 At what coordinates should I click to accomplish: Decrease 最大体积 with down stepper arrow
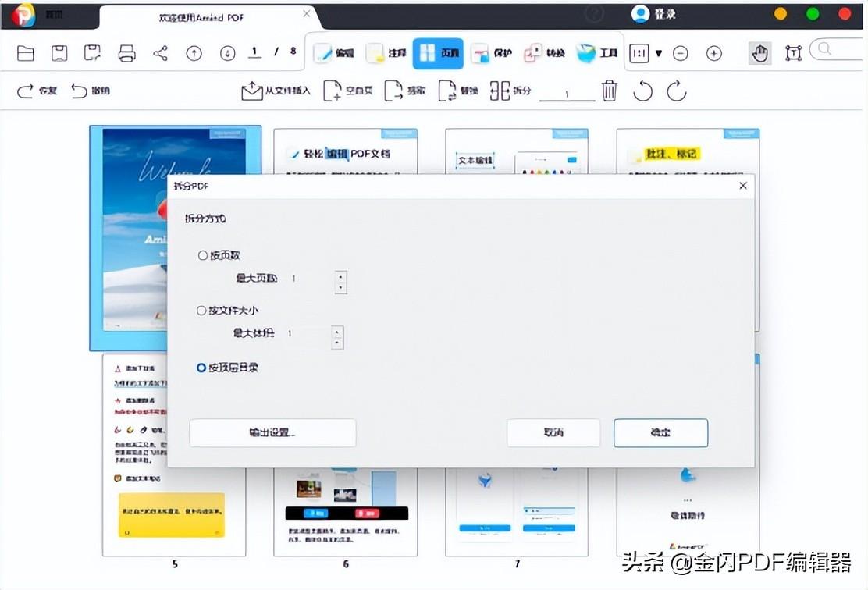click(x=337, y=343)
